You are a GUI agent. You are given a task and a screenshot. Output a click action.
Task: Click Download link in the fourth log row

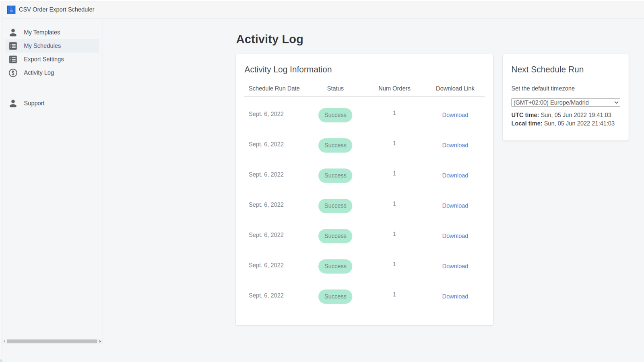pos(455,206)
